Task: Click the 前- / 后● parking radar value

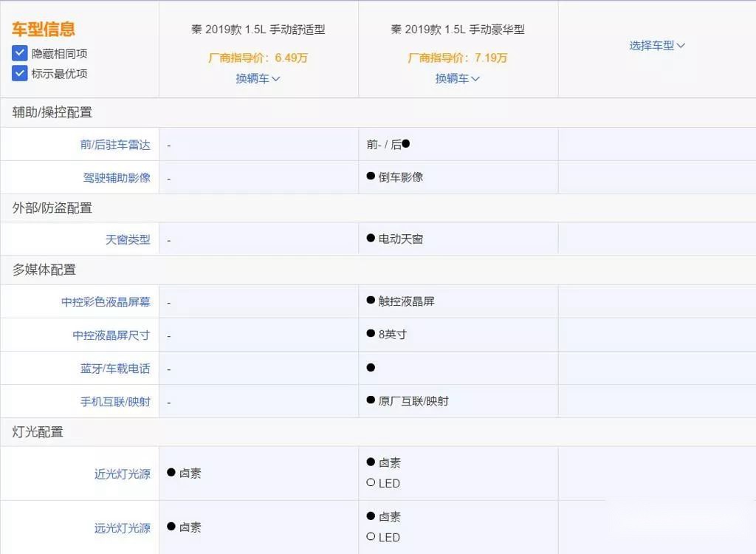Action: [x=388, y=144]
